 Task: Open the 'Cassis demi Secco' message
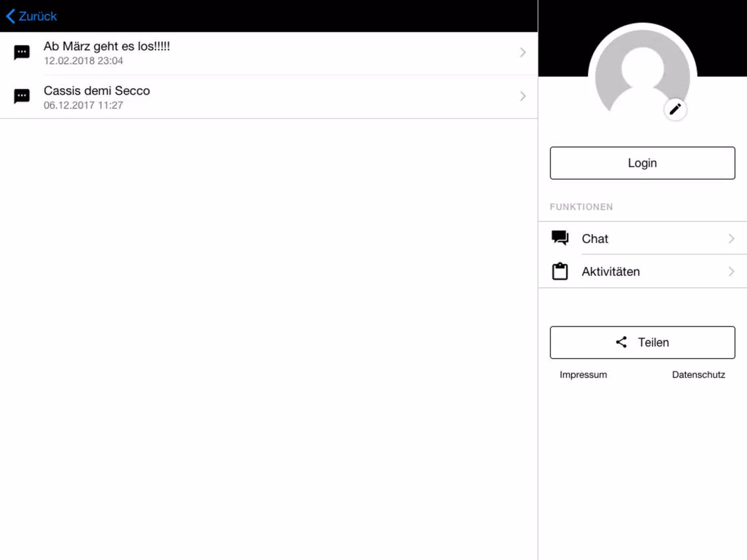(x=269, y=97)
